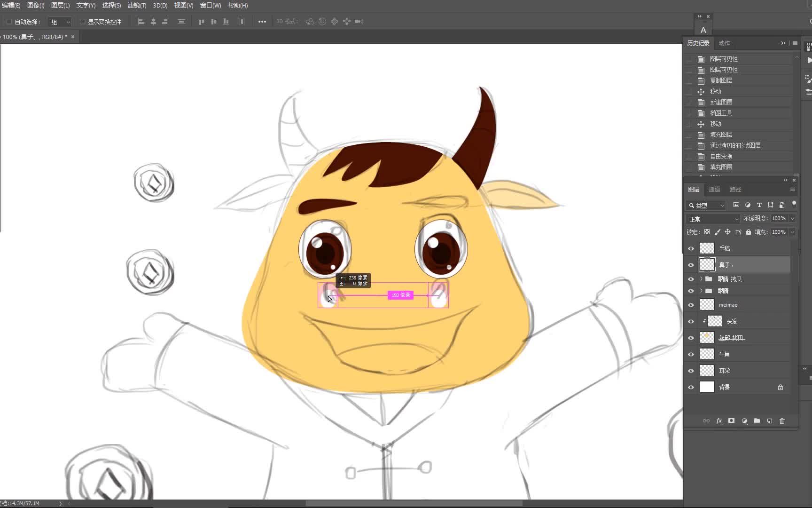
Task: Select the 新建图层 history state
Action: [740, 102]
